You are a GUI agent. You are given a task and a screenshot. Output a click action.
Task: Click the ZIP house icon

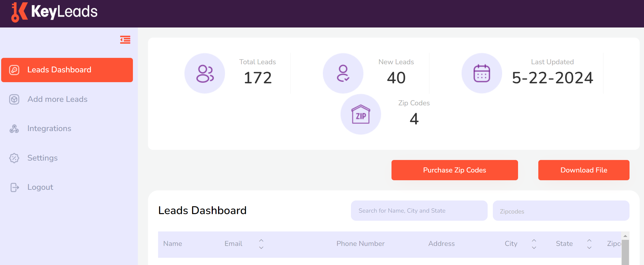tap(361, 114)
